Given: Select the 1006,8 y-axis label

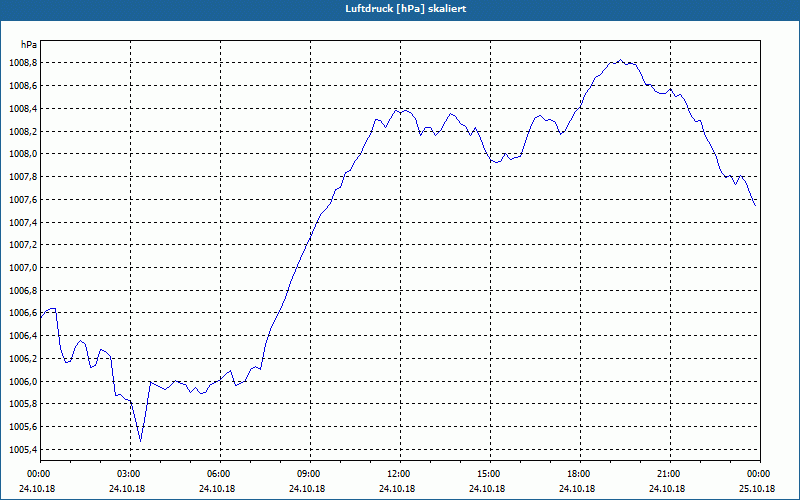Looking at the screenshot, I should 22,291.
